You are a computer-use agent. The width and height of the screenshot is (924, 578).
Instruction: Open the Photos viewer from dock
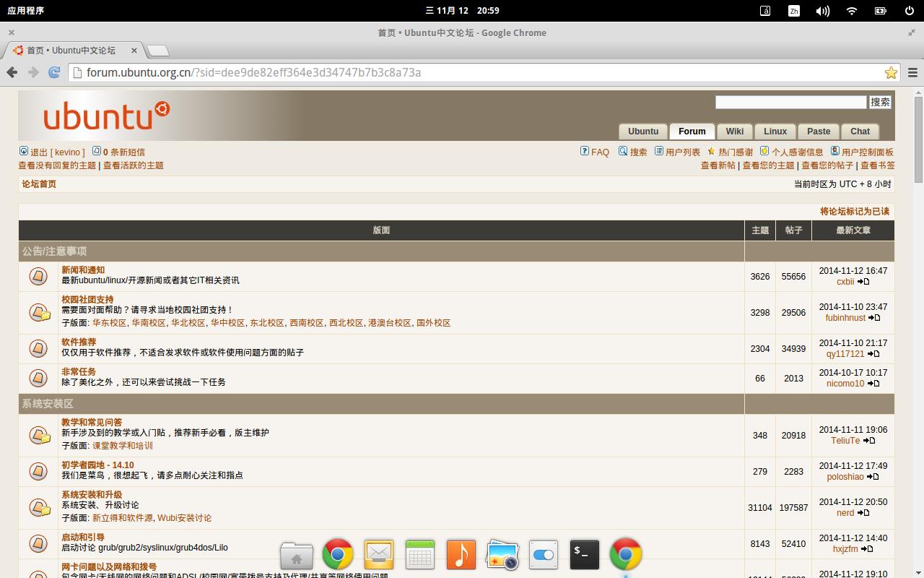502,555
